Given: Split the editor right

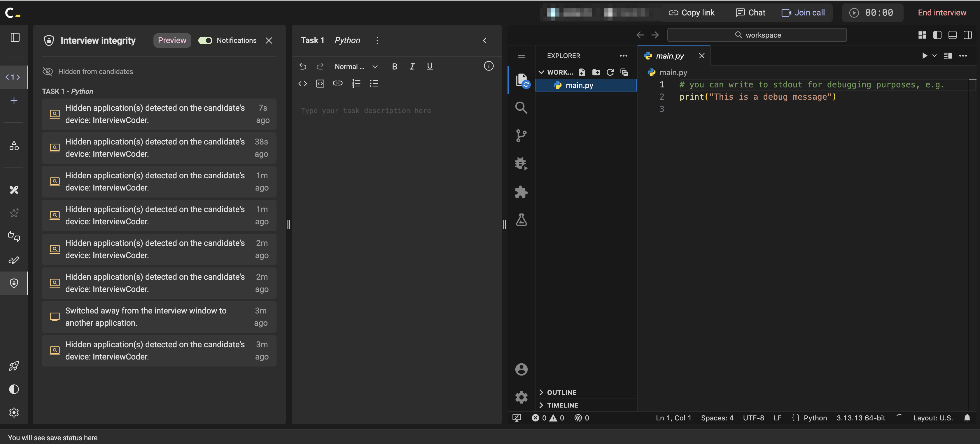Looking at the screenshot, I should 948,55.
